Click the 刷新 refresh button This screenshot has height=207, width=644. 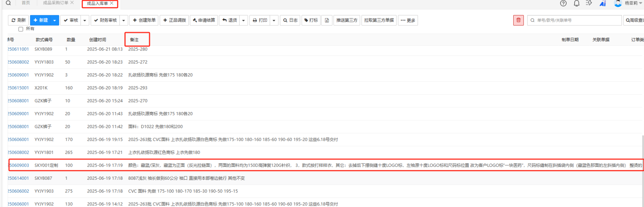click(19, 20)
